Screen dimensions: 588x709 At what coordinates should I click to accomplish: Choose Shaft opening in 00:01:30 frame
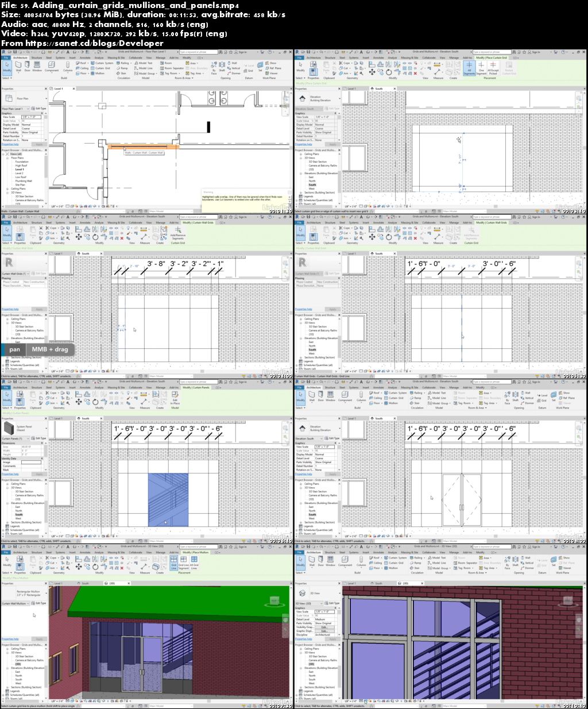point(222,65)
